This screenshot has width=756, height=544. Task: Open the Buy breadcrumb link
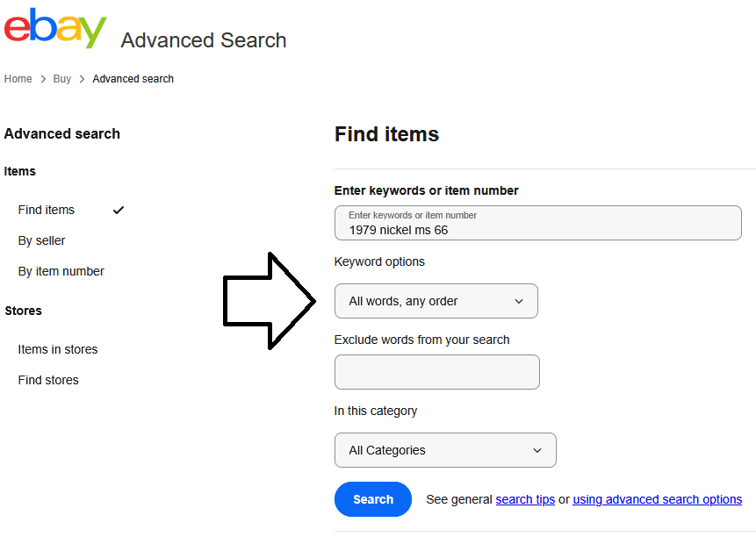(62, 79)
